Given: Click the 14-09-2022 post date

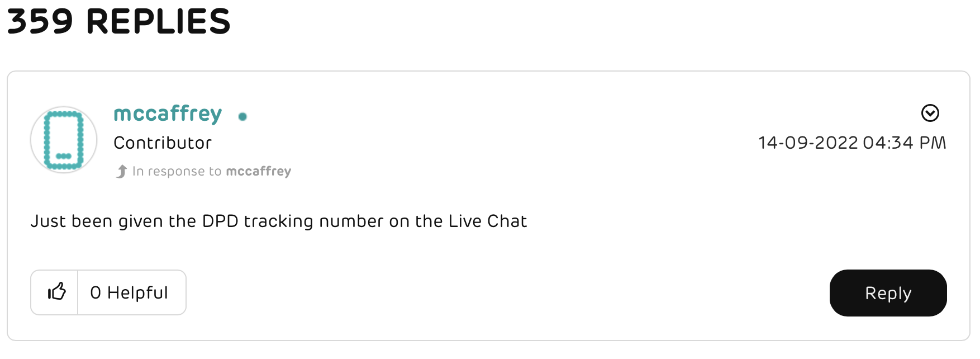Looking at the screenshot, I should pyautogui.click(x=807, y=143).
